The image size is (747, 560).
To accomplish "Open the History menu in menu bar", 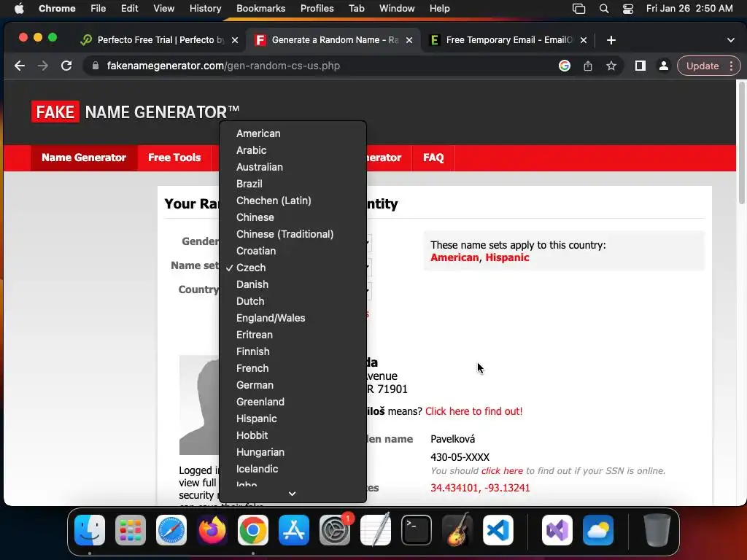I will [x=205, y=9].
